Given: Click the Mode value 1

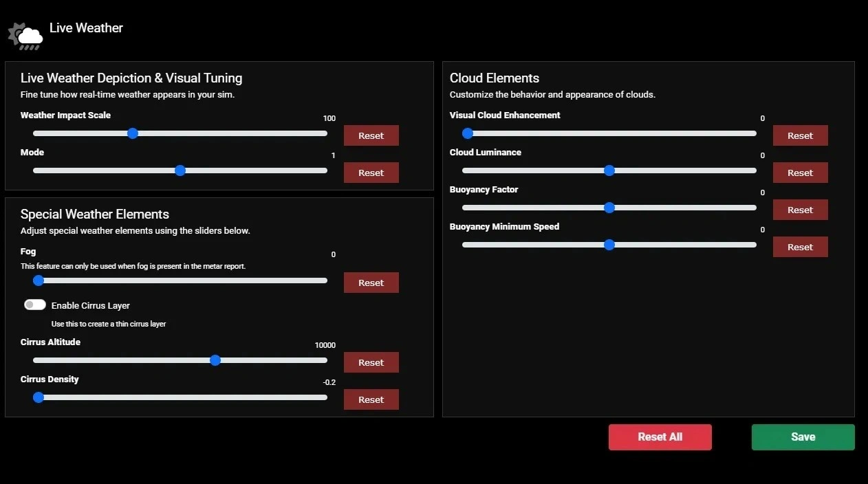Looking at the screenshot, I should click(334, 155).
